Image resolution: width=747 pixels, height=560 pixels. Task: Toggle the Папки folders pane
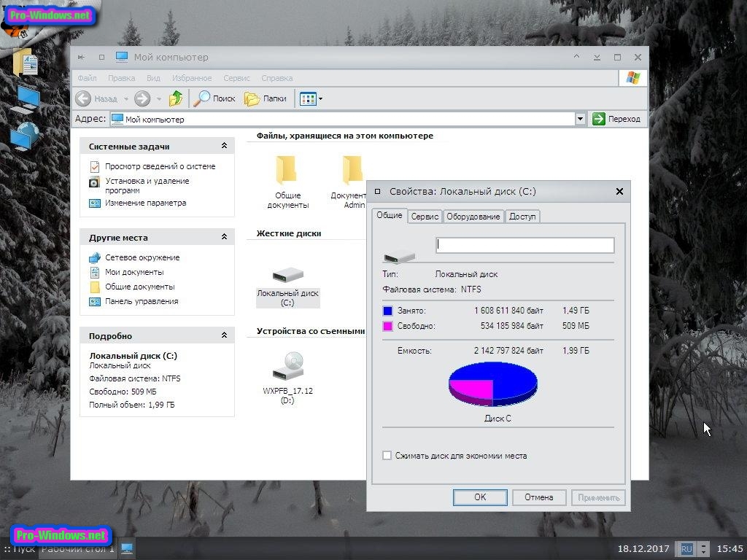point(266,98)
